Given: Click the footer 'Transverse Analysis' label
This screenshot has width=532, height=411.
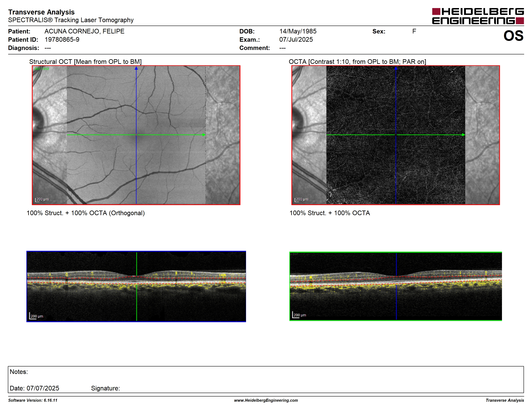Looking at the screenshot, I should [505, 400].
